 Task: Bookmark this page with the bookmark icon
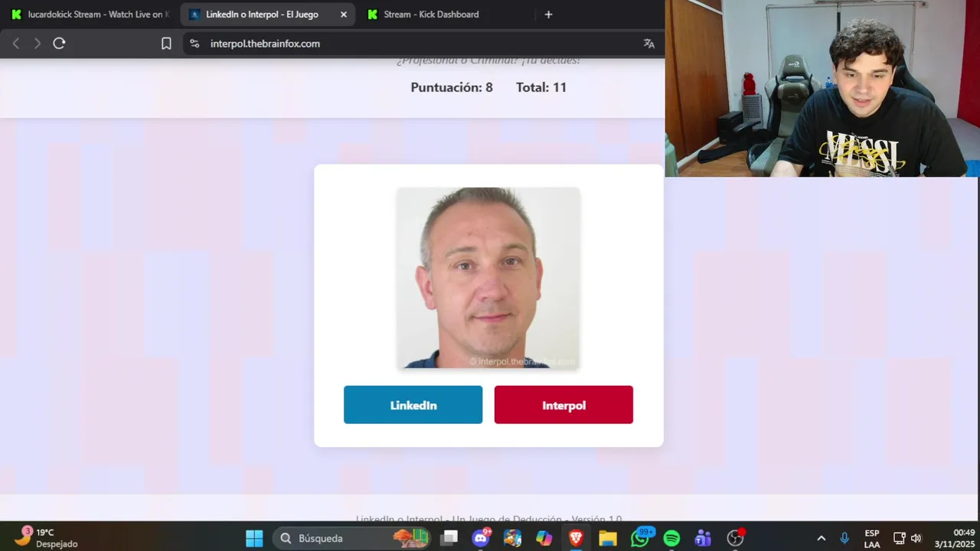166,44
